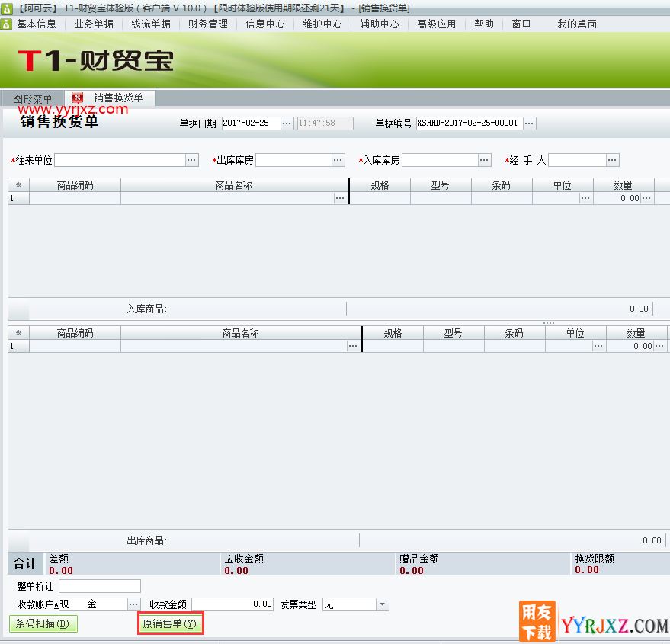Image resolution: width=670 pixels, height=644 pixels.
Task: Open 出库库房 lookup ellipsis button
Action: pyautogui.click(x=338, y=160)
